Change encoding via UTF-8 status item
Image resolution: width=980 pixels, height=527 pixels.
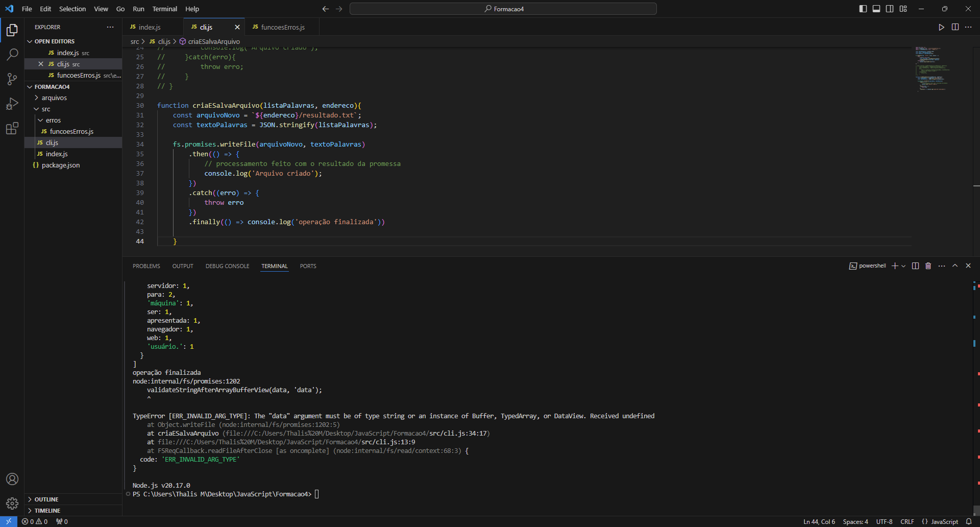[885, 521]
